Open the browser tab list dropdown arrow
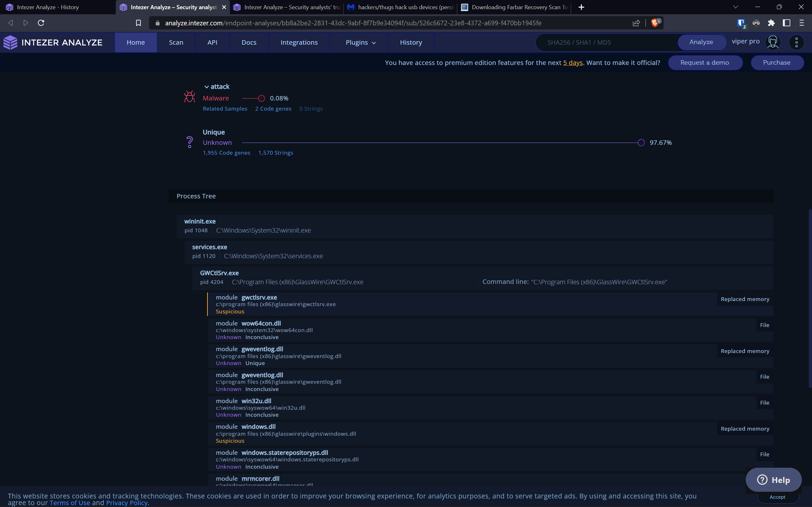Image resolution: width=812 pixels, height=507 pixels. [736, 7]
